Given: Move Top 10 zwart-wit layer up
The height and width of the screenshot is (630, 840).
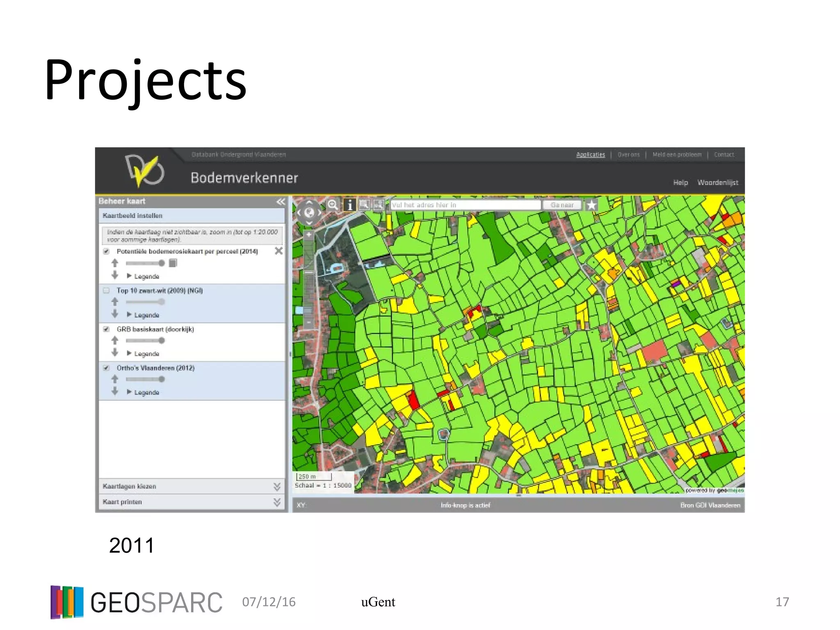Looking at the screenshot, I should (x=115, y=301).
